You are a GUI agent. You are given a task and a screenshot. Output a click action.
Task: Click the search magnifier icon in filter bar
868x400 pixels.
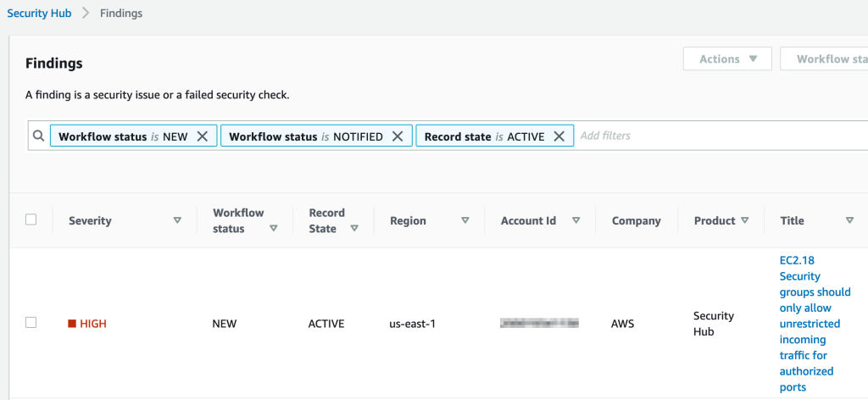(x=38, y=136)
